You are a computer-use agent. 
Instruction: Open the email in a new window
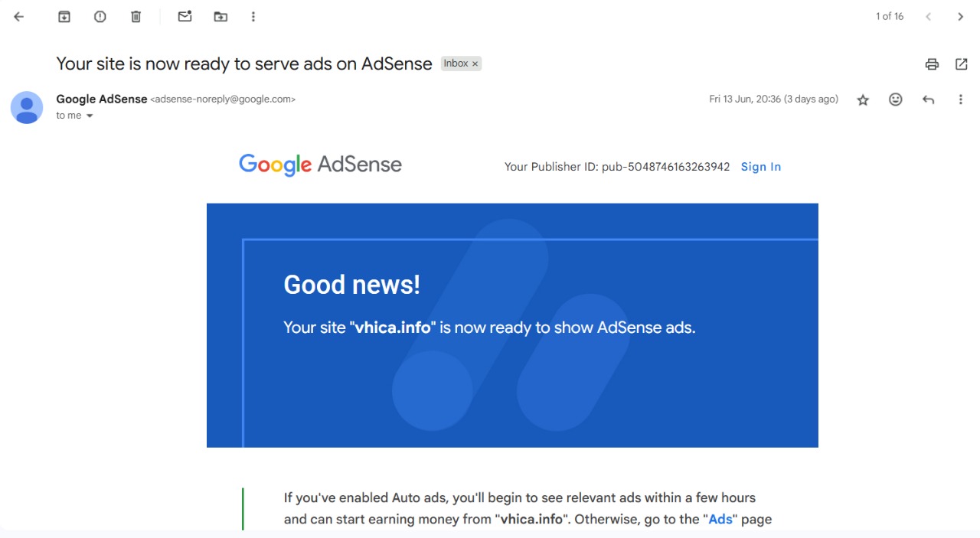tap(962, 64)
